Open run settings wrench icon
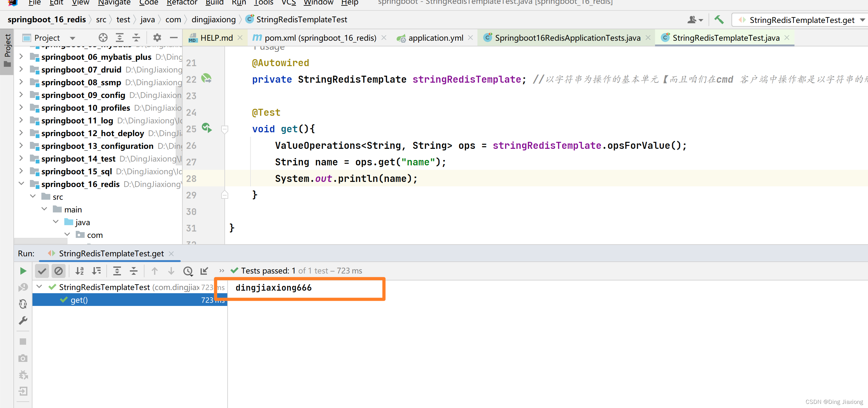 click(x=23, y=321)
